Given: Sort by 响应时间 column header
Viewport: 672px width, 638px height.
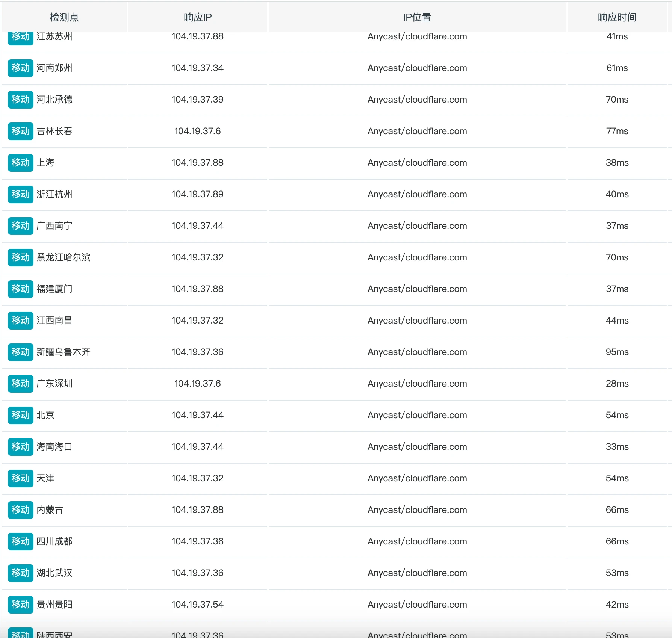Looking at the screenshot, I should tap(617, 17).
